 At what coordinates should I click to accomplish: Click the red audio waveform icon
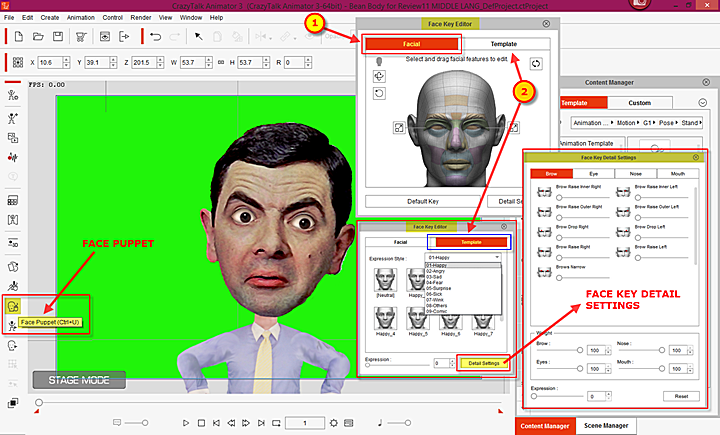[x=13, y=158]
